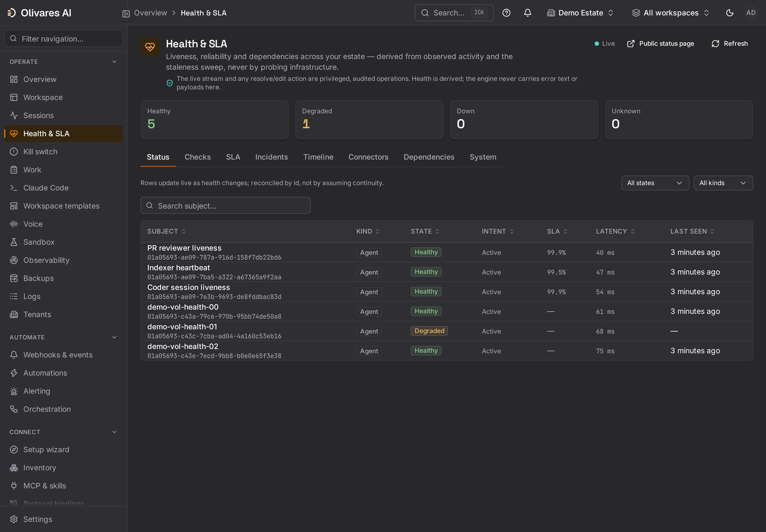Sort table by LAST SEEN column

click(692, 231)
